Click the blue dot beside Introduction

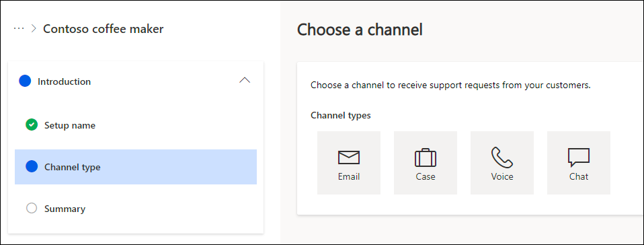(x=25, y=81)
